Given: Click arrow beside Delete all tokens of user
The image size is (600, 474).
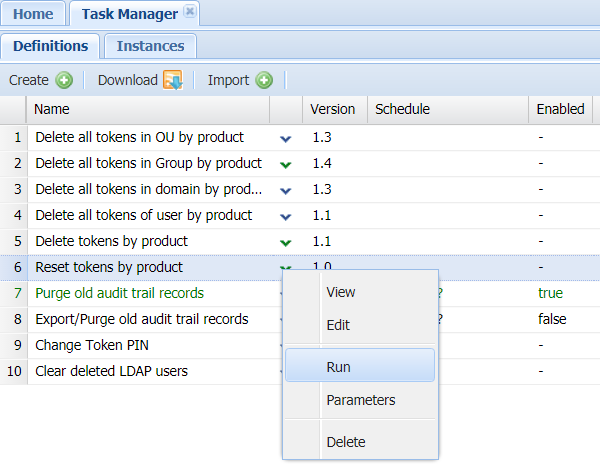Looking at the screenshot, I should click(286, 215).
